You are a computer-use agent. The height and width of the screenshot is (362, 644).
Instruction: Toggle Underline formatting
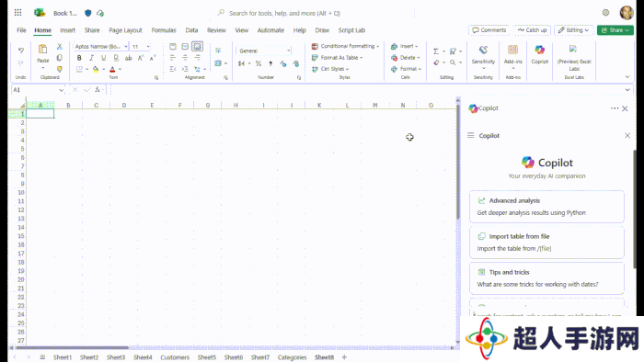point(103,58)
